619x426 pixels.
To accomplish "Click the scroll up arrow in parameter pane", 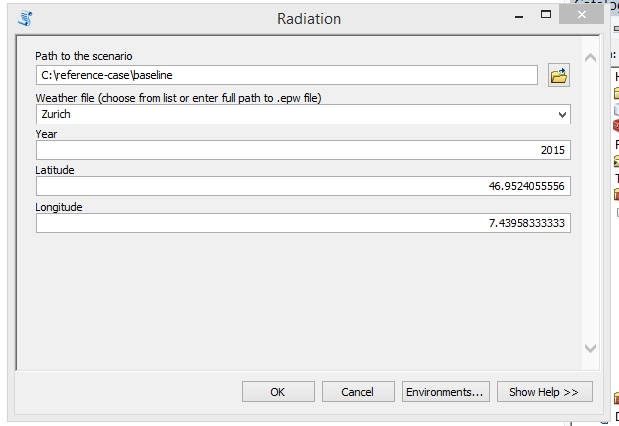I will coord(590,58).
